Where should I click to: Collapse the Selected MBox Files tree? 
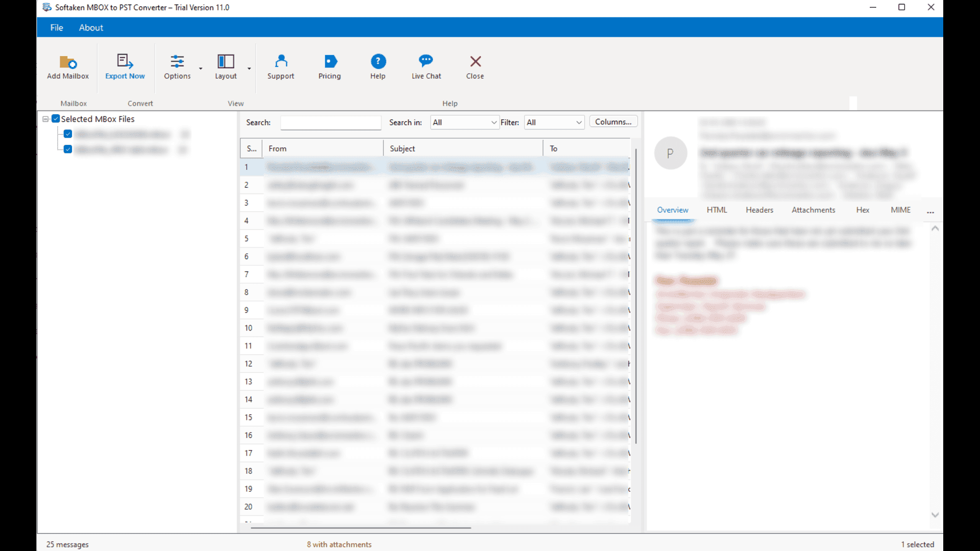[x=45, y=119]
